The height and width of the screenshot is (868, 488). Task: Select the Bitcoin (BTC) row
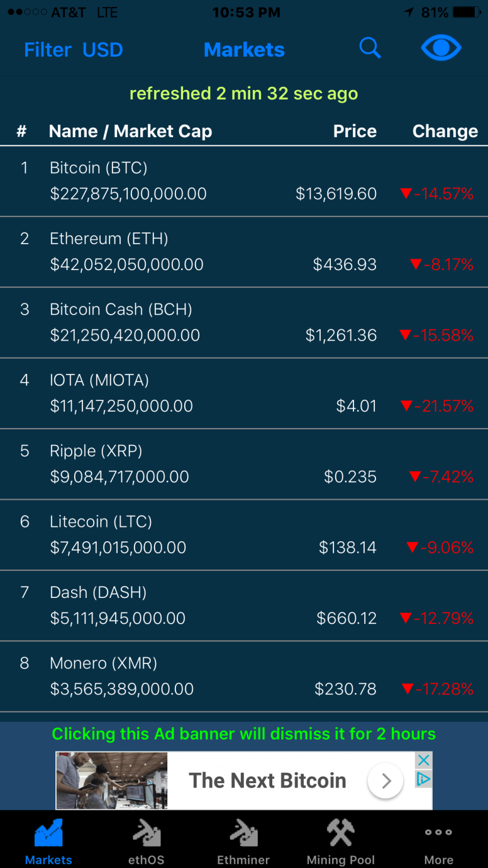tap(243, 181)
